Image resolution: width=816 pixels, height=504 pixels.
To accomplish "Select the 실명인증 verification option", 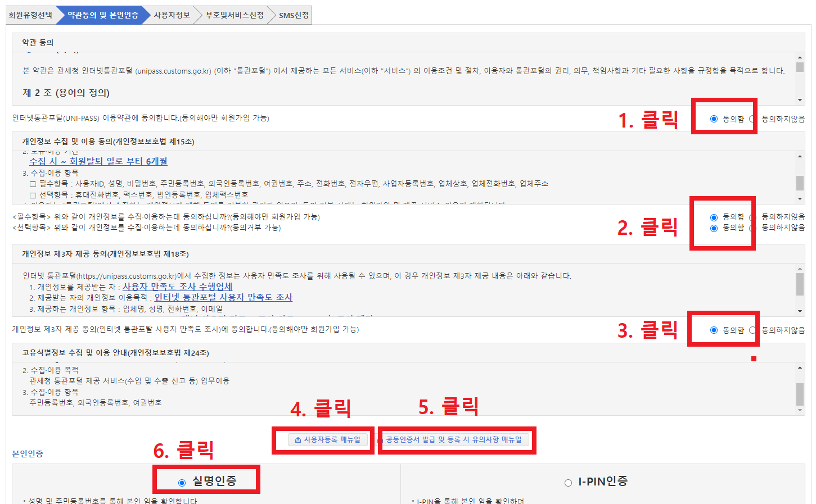I will pos(182,482).
